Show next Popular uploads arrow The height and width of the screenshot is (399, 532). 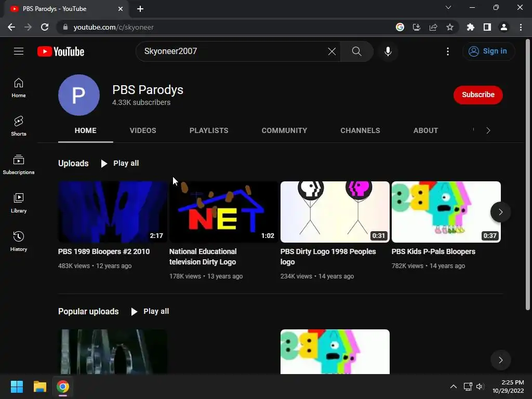[500, 360]
